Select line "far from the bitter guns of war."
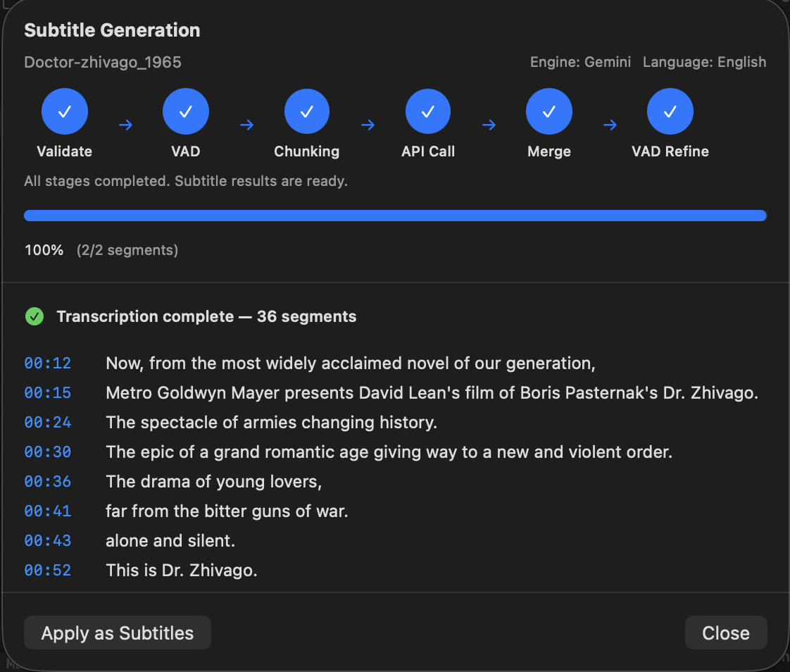This screenshot has height=672, width=790. [x=227, y=511]
